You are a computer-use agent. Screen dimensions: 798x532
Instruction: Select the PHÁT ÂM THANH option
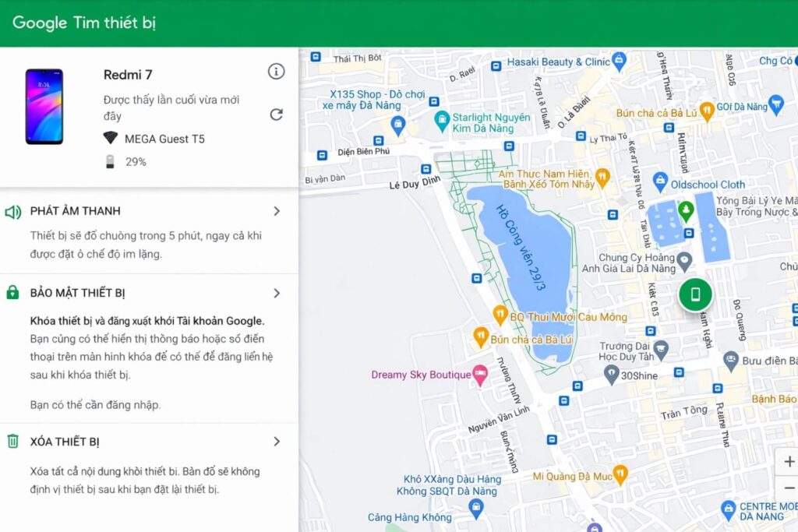click(x=75, y=211)
